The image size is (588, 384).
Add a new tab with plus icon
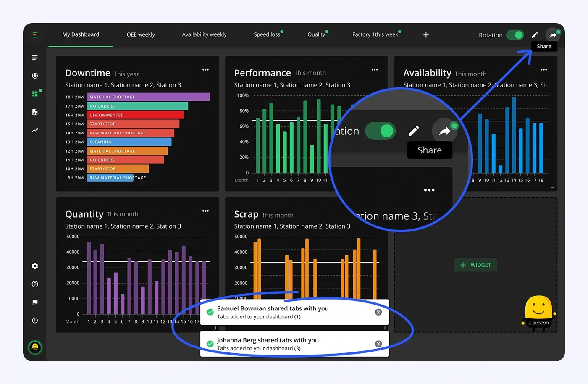(x=426, y=35)
